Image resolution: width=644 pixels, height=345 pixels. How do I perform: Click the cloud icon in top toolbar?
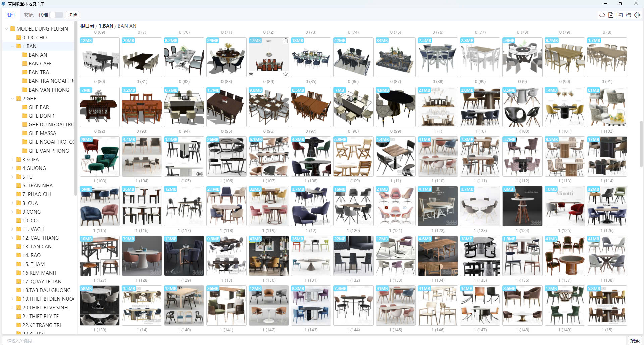tap(602, 15)
